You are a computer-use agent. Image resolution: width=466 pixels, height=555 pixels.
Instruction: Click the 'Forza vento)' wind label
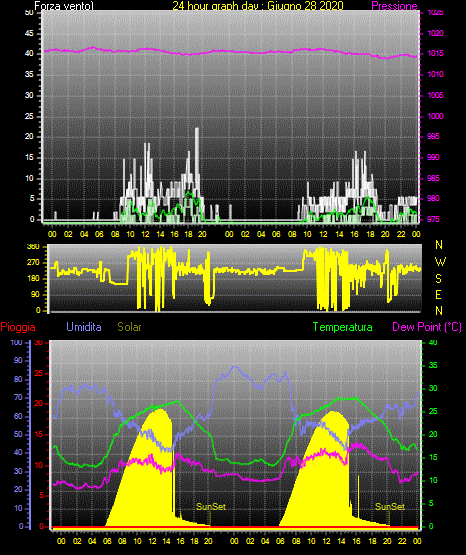click(x=64, y=6)
